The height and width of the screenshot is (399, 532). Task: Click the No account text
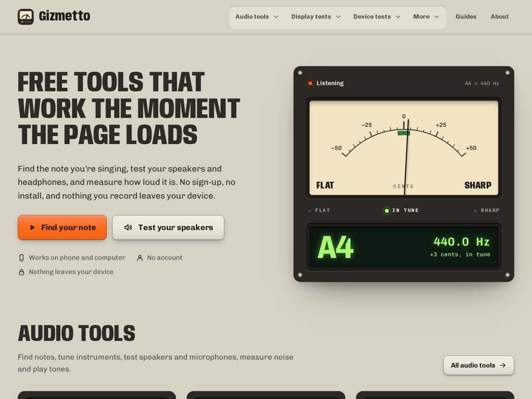click(x=165, y=258)
